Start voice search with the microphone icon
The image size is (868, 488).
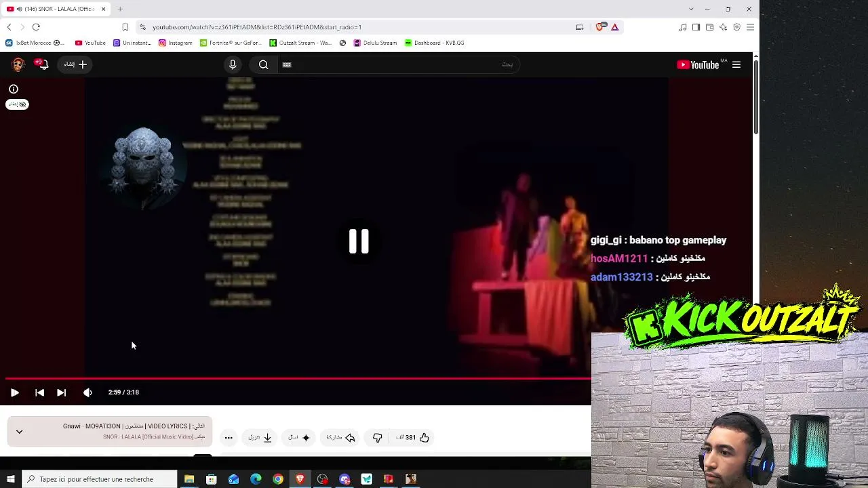[233, 64]
